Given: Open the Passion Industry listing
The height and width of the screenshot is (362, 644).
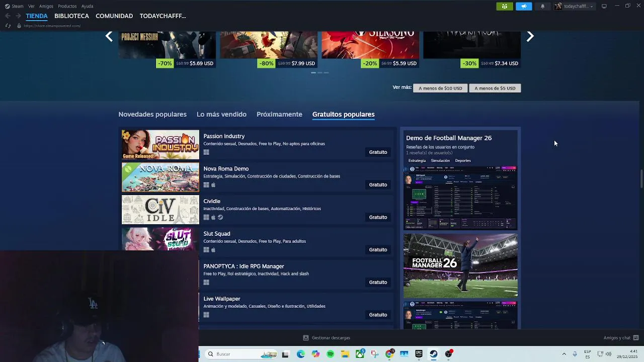Looking at the screenshot, I should (257, 144).
